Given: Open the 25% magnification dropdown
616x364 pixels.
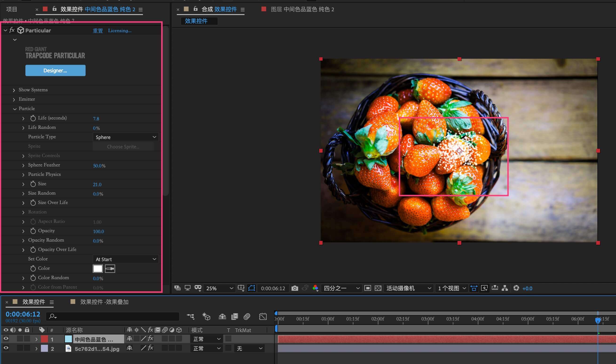Looking at the screenshot, I should 219,288.
